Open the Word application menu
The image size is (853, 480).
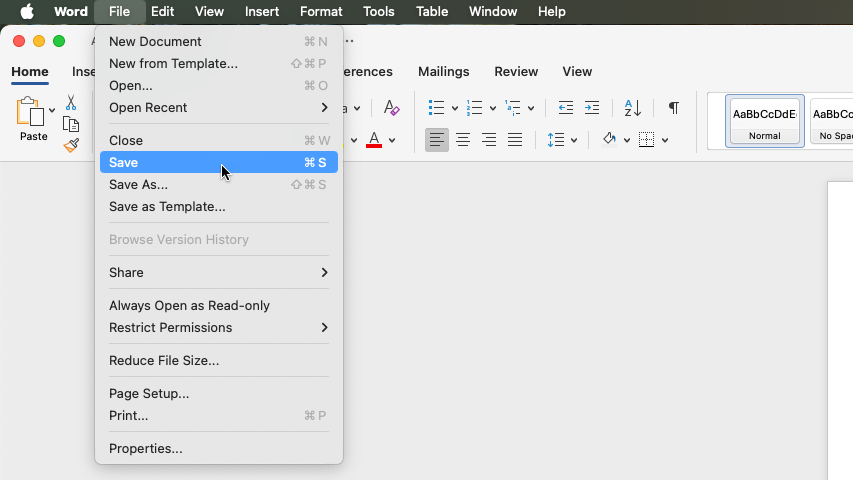coord(71,11)
